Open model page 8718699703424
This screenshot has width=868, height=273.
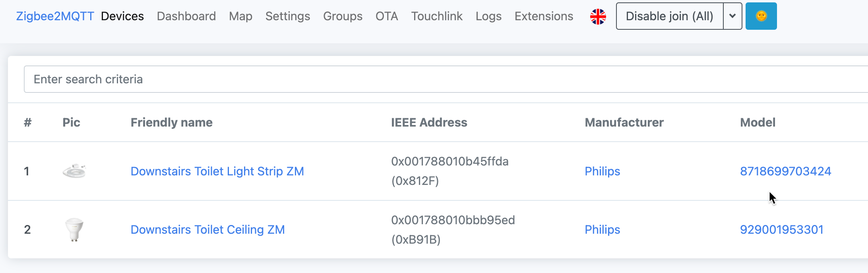tap(785, 171)
